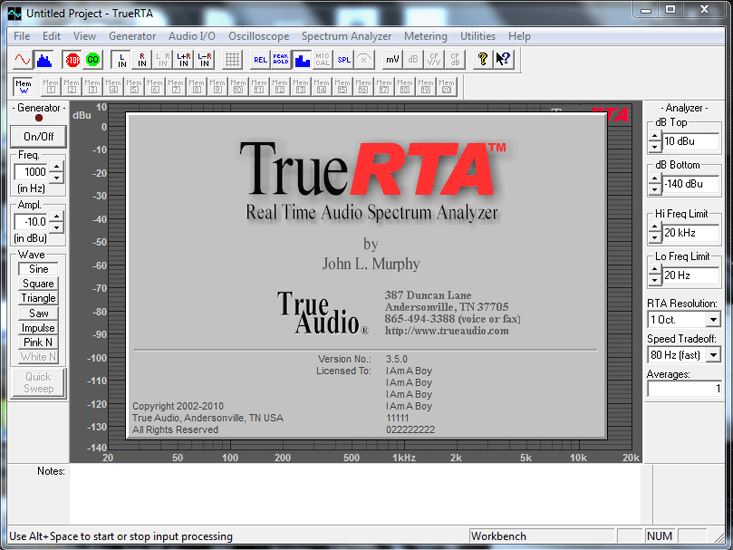
Task: Select the L-R IN input icon
Action: 204,60
